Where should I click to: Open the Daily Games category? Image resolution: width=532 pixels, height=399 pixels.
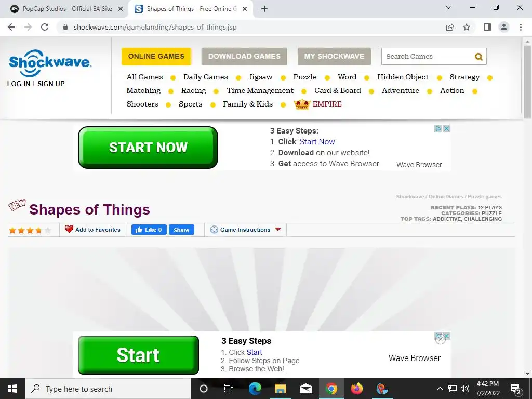(x=206, y=77)
